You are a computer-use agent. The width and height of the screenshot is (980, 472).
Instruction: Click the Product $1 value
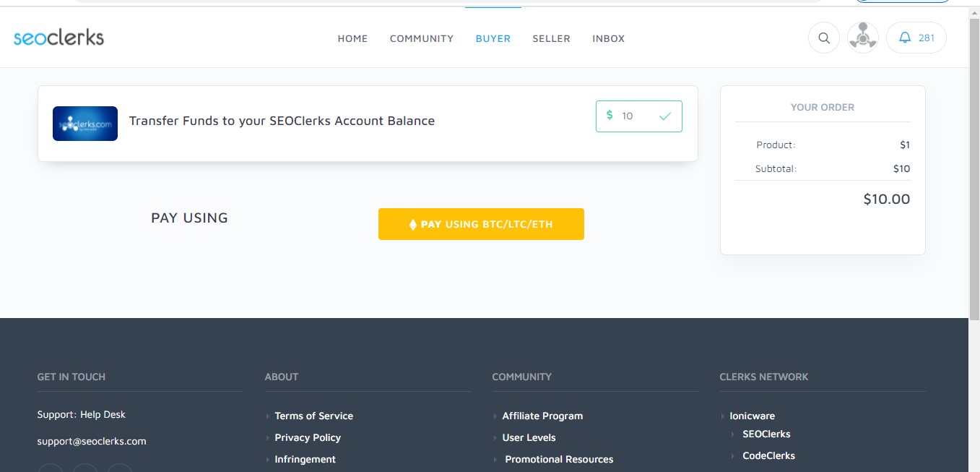click(x=905, y=145)
